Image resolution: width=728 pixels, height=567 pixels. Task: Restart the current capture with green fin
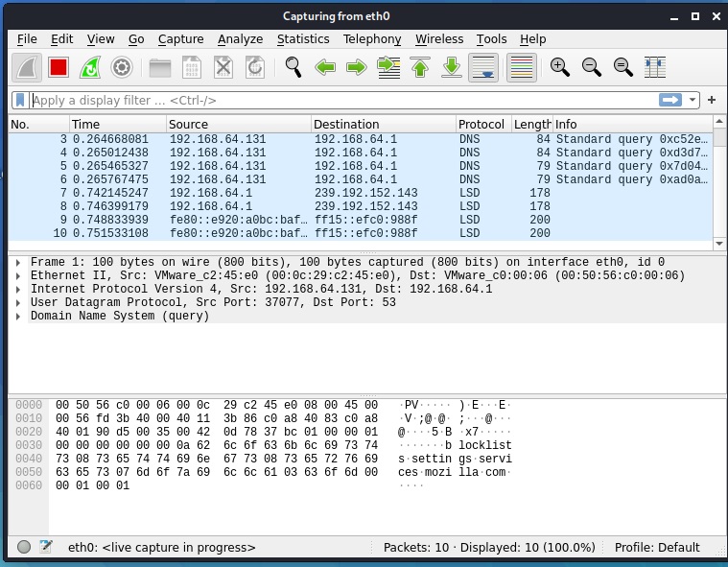[90, 68]
